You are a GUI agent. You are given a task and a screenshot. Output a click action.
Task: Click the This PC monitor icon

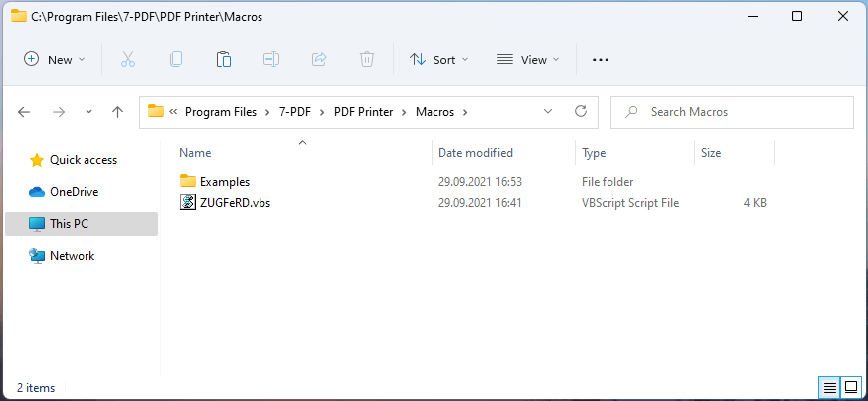point(37,224)
